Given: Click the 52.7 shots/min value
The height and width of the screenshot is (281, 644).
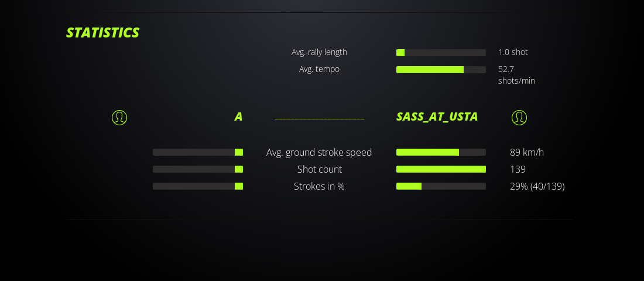Looking at the screenshot, I should coord(516,75).
